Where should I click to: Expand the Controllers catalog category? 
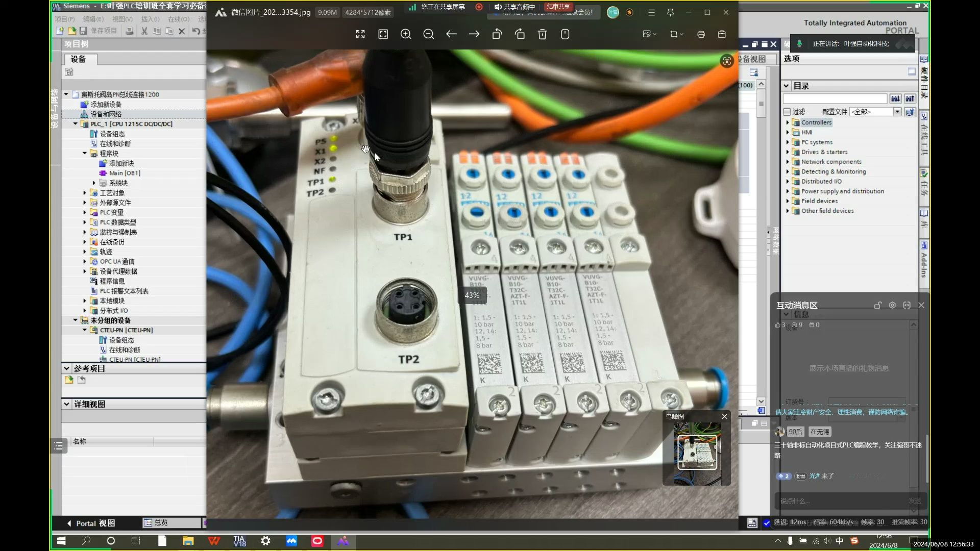(x=788, y=122)
